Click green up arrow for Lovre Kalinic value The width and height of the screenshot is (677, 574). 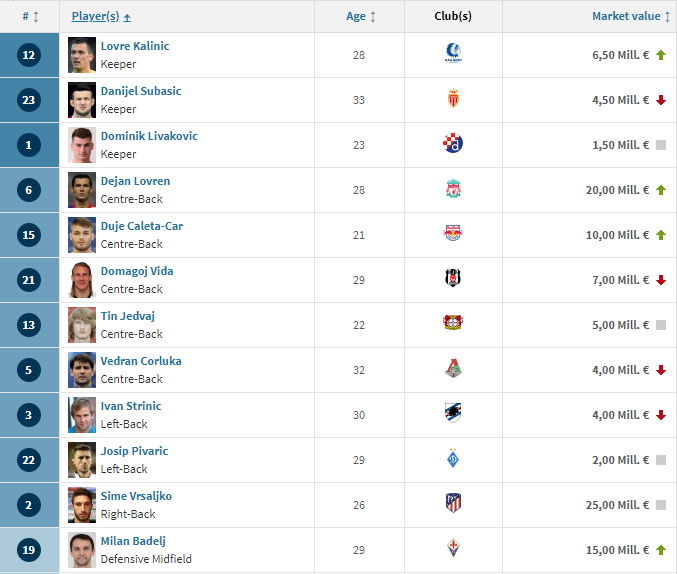[x=661, y=55]
